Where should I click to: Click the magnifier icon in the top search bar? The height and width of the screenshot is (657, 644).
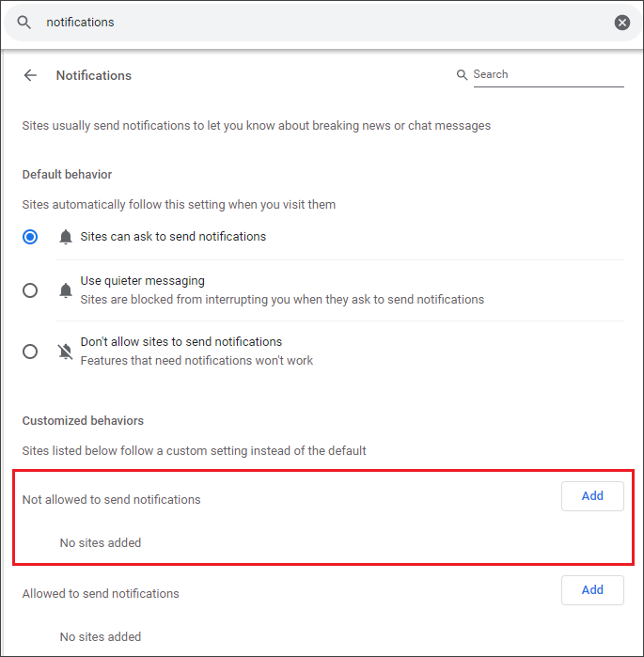(x=24, y=23)
